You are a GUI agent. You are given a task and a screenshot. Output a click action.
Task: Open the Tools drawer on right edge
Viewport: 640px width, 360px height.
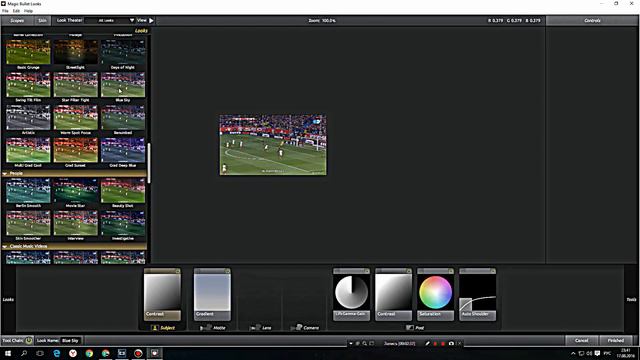[631, 299]
